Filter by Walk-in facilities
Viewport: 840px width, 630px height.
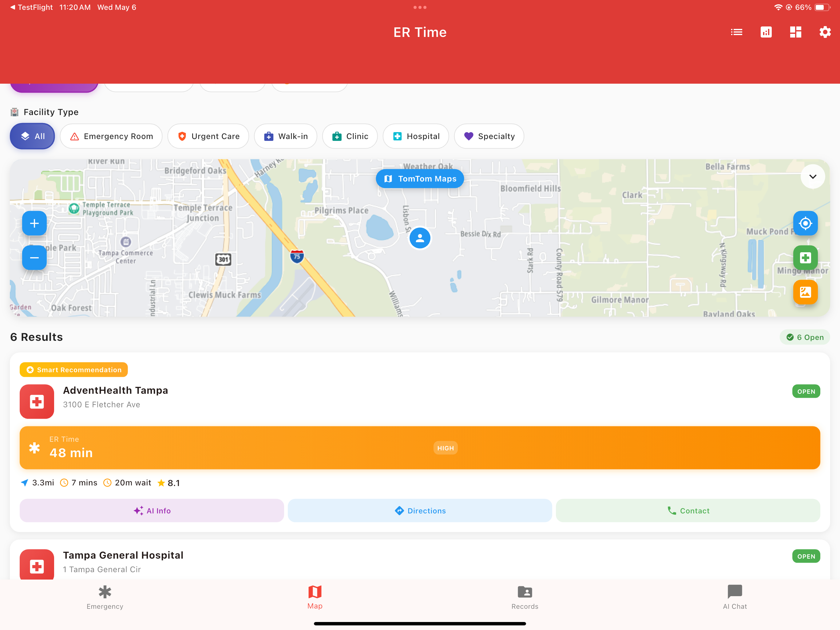click(x=286, y=136)
